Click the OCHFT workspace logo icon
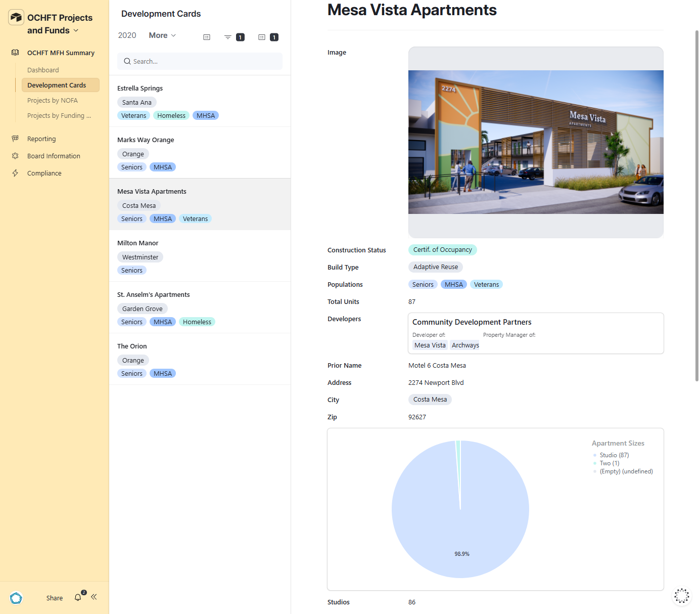The width and height of the screenshot is (700, 614). click(16, 18)
